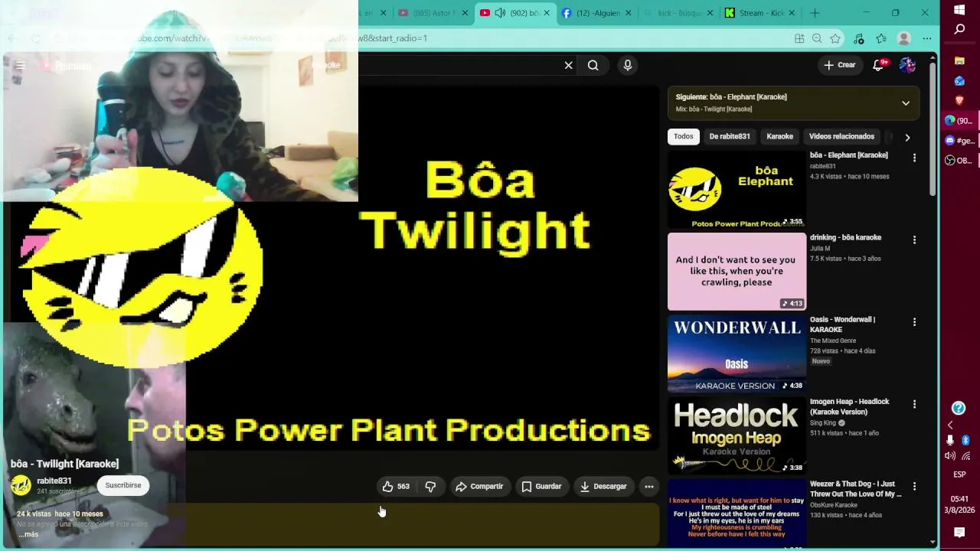Switch to the (902) bôa YouTube tab
Viewport: 980px width, 551px height.
[514, 13]
